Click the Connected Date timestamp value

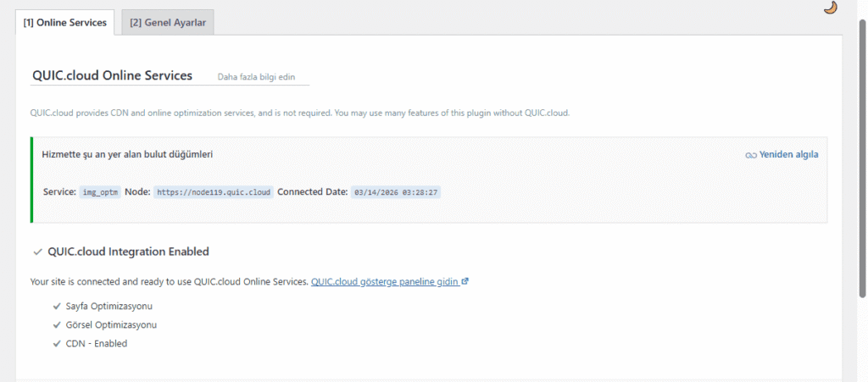coord(396,192)
